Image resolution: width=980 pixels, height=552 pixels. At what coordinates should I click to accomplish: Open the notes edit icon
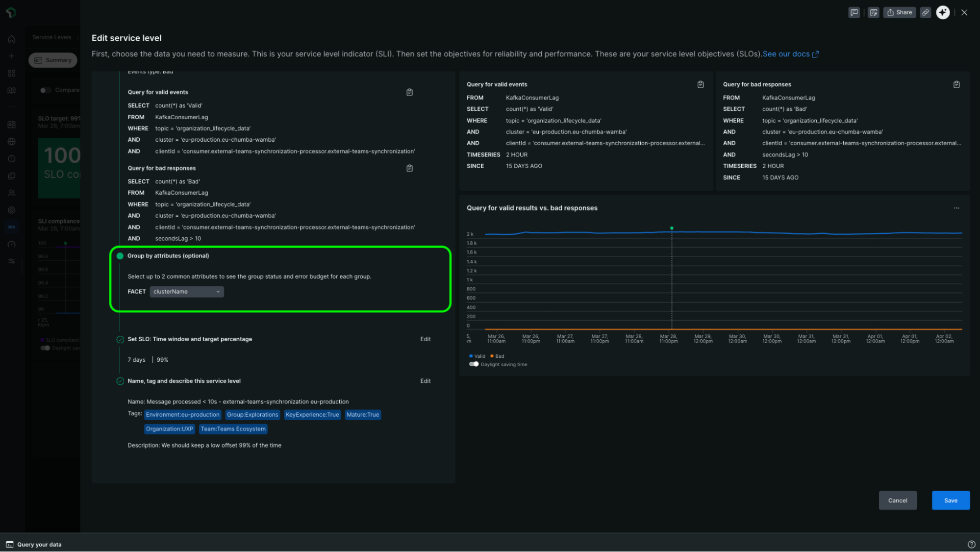coord(874,13)
